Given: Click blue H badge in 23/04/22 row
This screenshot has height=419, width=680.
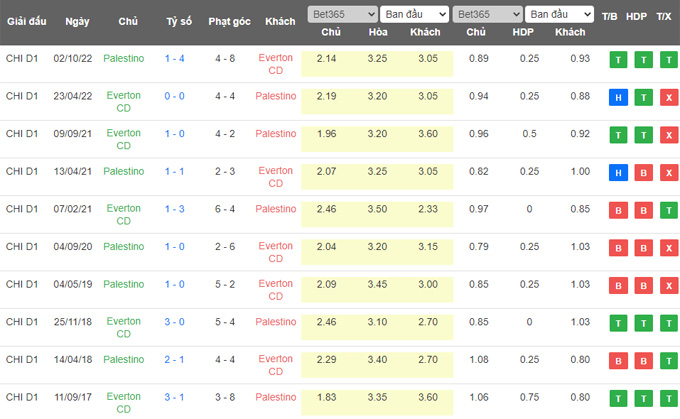Looking at the screenshot, I should [x=616, y=97].
